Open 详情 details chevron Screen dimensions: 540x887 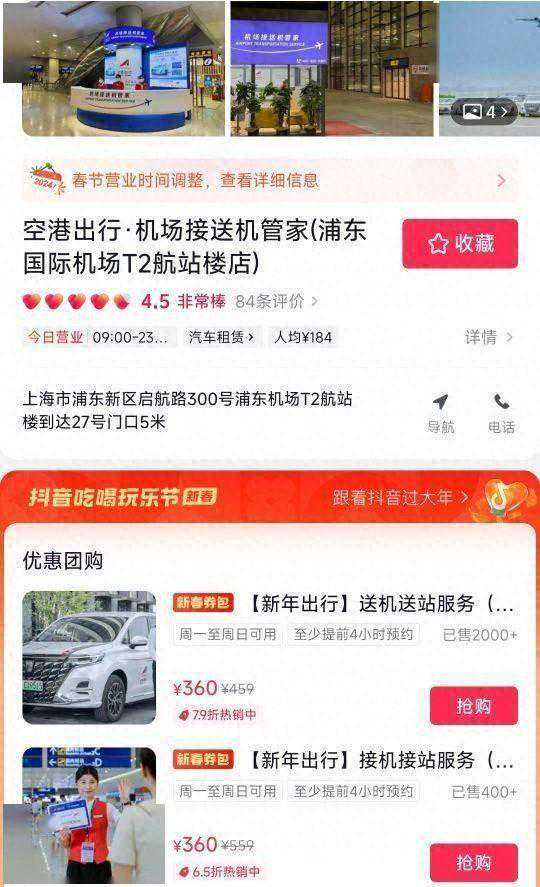pyautogui.click(x=489, y=337)
